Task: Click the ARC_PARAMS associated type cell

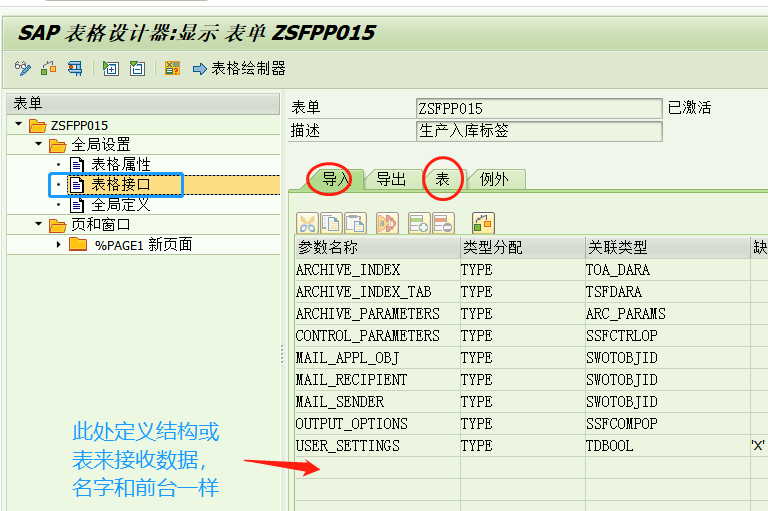Action: [668, 314]
